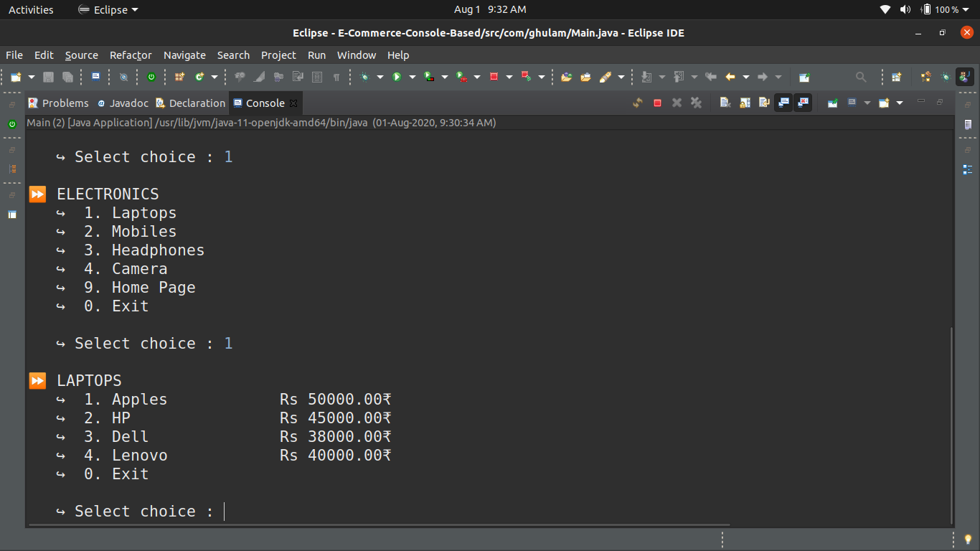Image resolution: width=980 pixels, height=551 pixels.
Task: Toggle Pin Editor in main toolbar
Action: (804, 77)
